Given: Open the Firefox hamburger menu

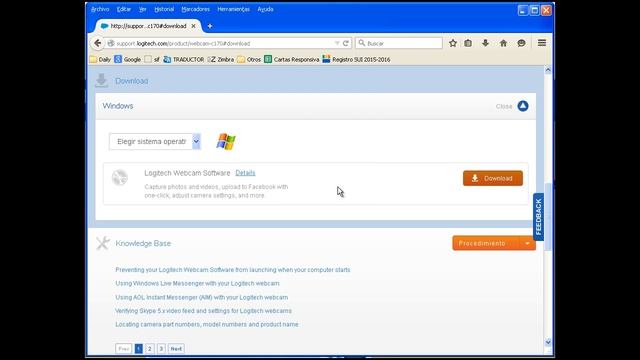Looking at the screenshot, I should click(x=542, y=43).
